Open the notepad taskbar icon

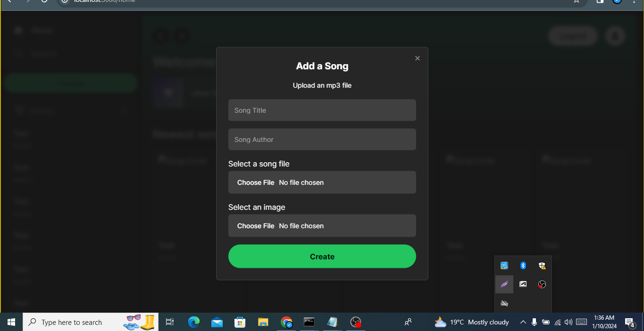tap(333, 322)
